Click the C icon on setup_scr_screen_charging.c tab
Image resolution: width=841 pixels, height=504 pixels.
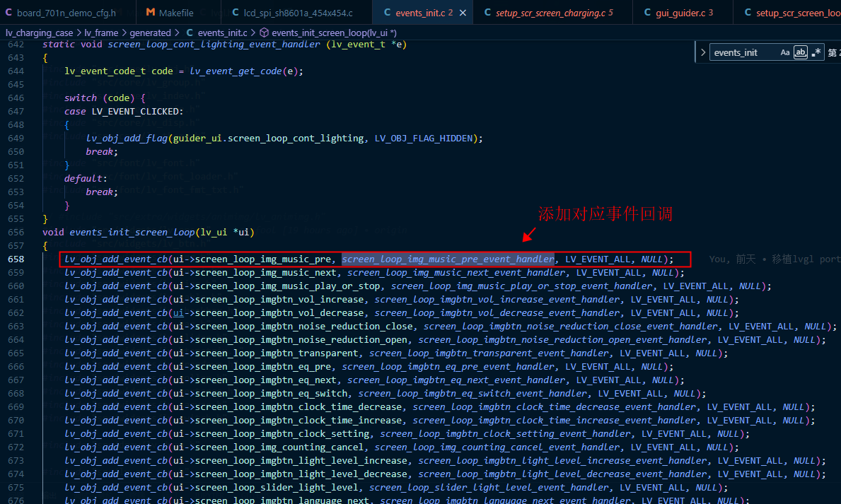point(487,12)
